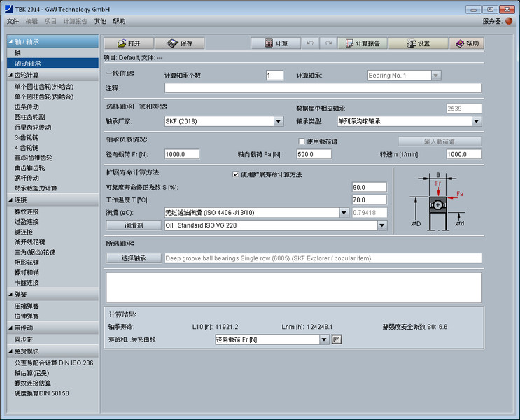
Task: Click the 帮助 help book button
Action: (x=467, y=43)
